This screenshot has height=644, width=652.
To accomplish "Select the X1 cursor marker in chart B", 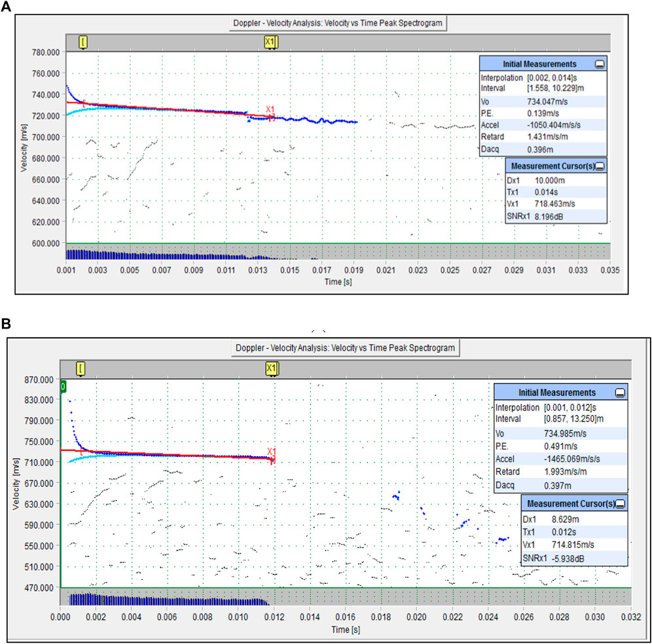I will [x=272, y=368].
